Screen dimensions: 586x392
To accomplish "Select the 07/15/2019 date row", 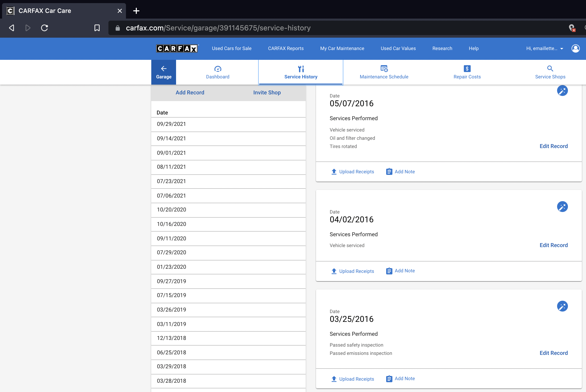I will (228, 296).
